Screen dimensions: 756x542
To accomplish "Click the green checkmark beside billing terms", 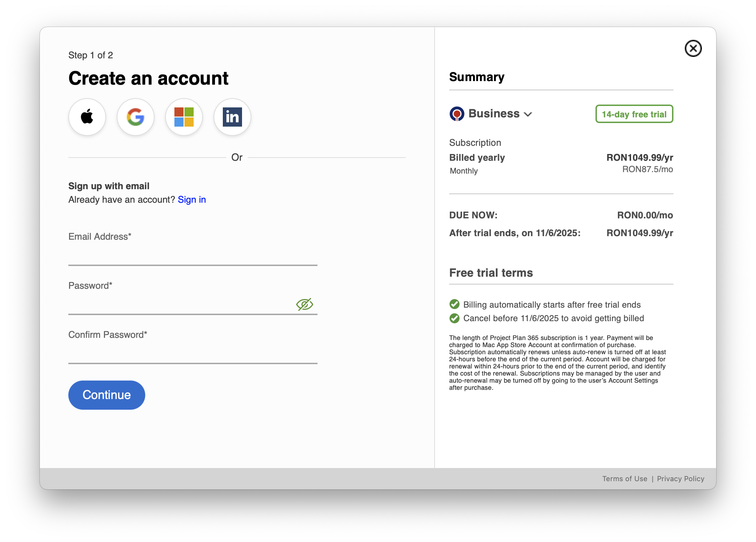I will point(454,304).
